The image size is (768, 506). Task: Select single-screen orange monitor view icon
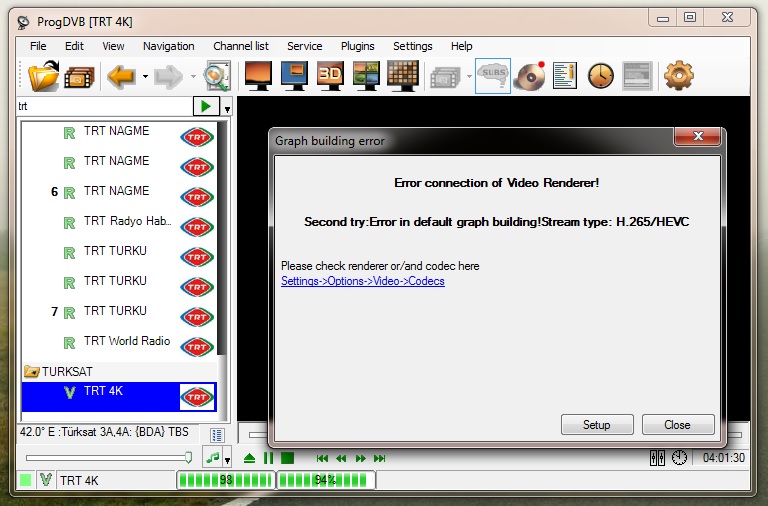[258, 75]
